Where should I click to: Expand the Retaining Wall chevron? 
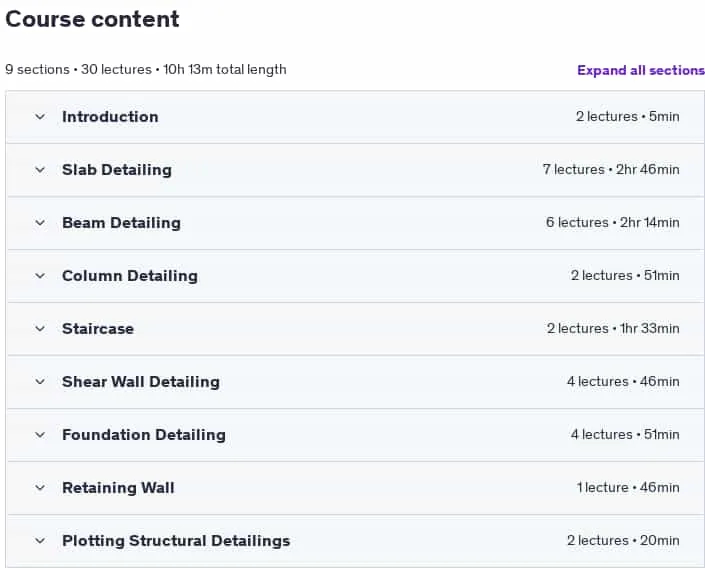pyautogui.click(x=40, y=488)
